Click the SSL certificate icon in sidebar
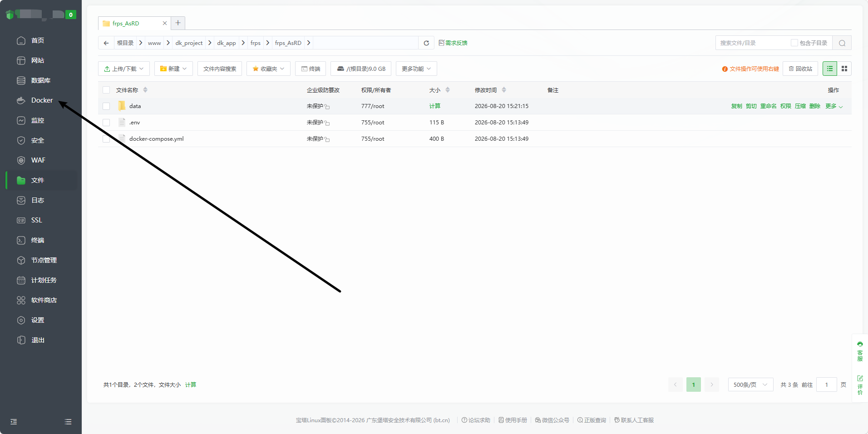 click(21, 220)
